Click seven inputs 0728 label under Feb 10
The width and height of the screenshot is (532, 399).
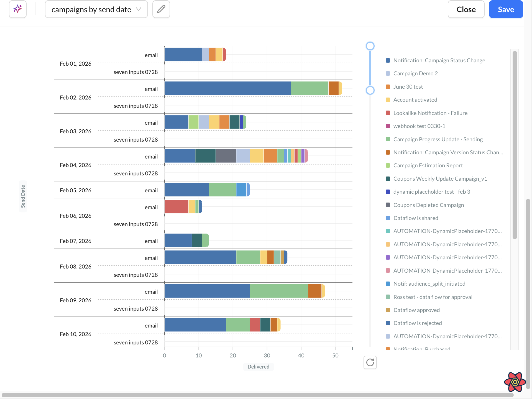click(136, 342)
